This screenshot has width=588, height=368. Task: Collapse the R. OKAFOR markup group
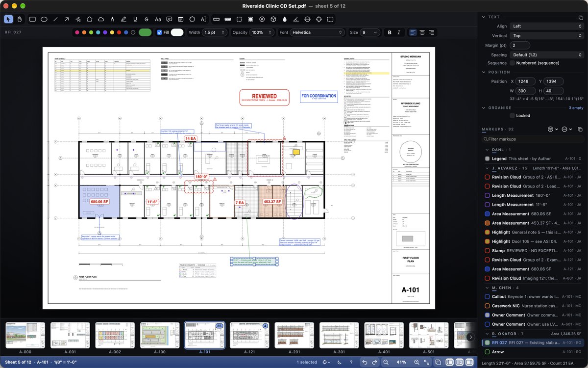tap(487, 334)
